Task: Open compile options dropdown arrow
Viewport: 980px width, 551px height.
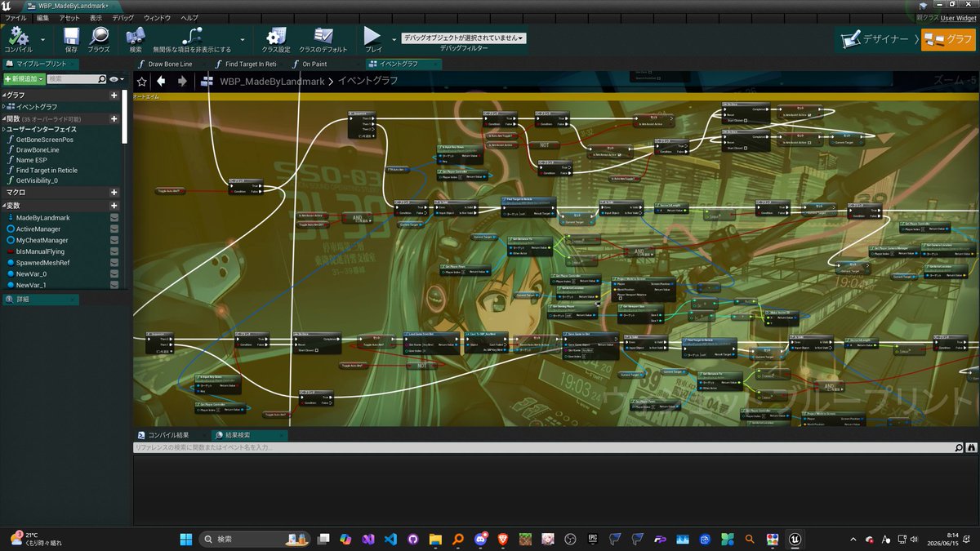Action: point(43,38)
